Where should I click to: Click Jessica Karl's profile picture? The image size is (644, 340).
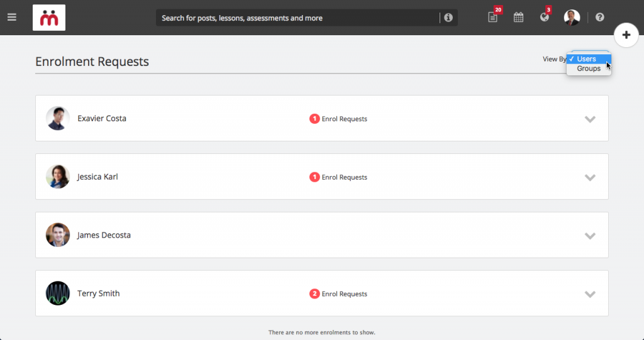[58, 177]
